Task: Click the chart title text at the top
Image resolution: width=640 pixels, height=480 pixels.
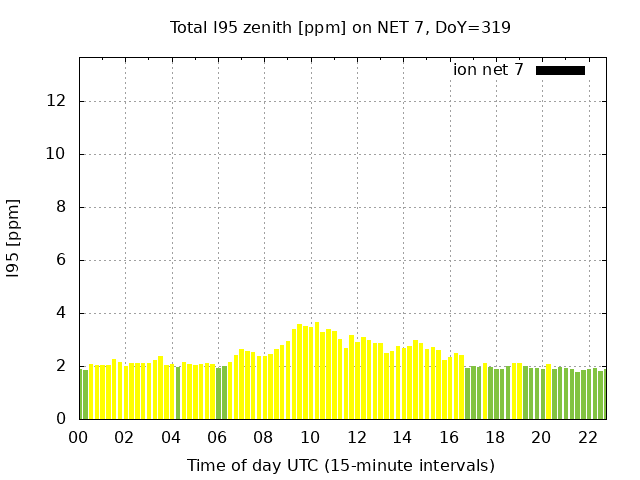Action: (340, 27)
